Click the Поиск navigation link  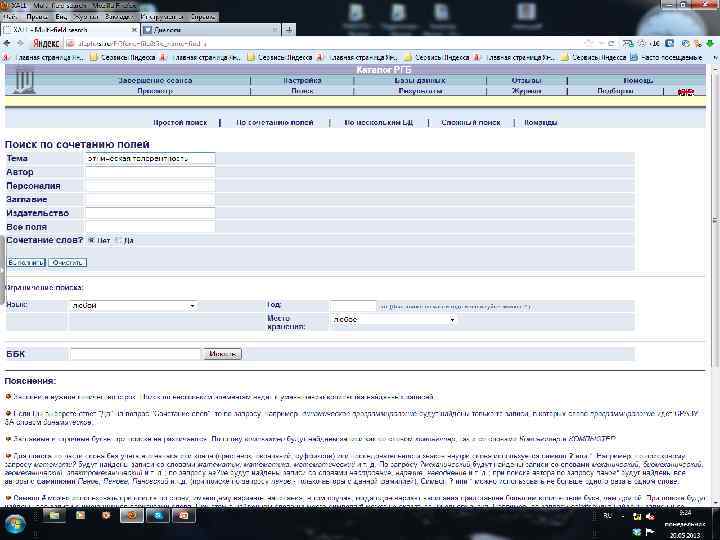click(302, 91)
